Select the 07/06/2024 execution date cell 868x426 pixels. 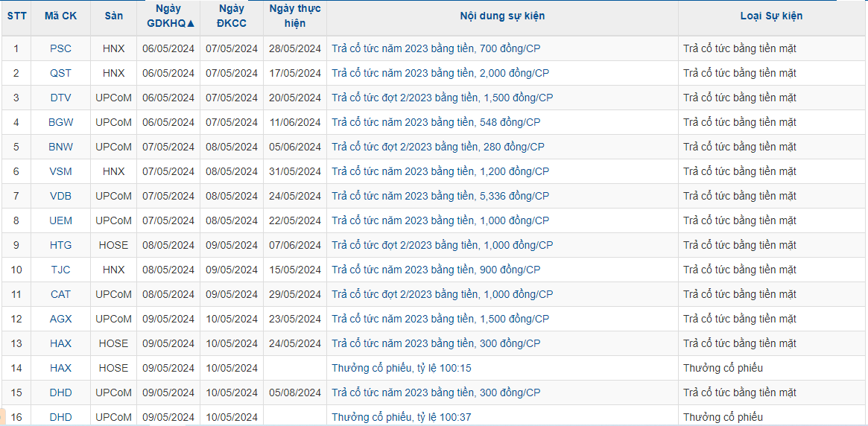[x=295, y=245]
